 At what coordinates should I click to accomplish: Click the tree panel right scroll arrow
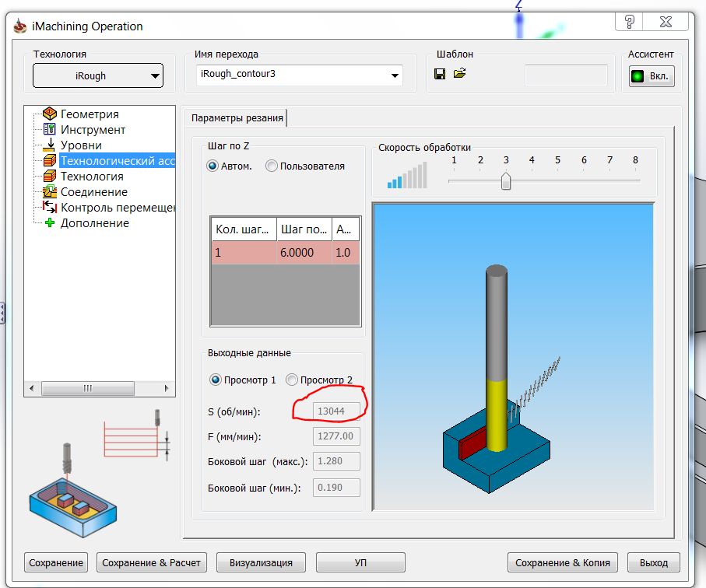(166, 388)
